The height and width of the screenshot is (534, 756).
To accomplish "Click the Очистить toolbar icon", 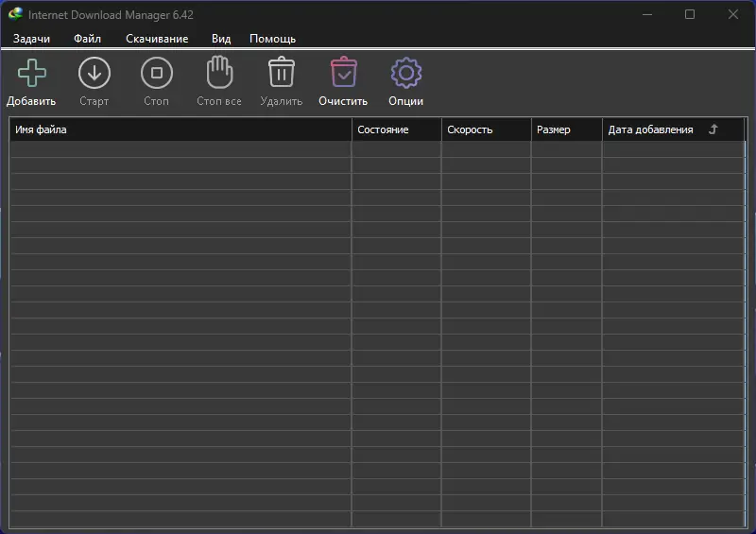I will pos(344,73).
